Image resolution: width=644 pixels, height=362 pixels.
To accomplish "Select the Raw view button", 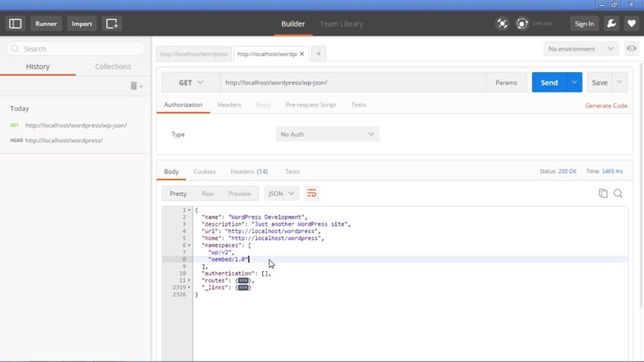I will tap(208, 193).
